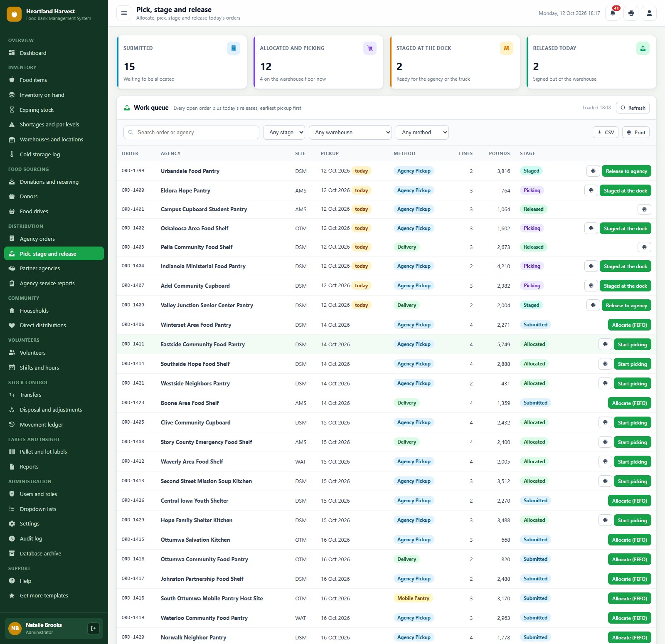This screenshot has width=665, height=644.
Task: Click the logout icon beside Natalie Brooks
Action: point(94,628)
